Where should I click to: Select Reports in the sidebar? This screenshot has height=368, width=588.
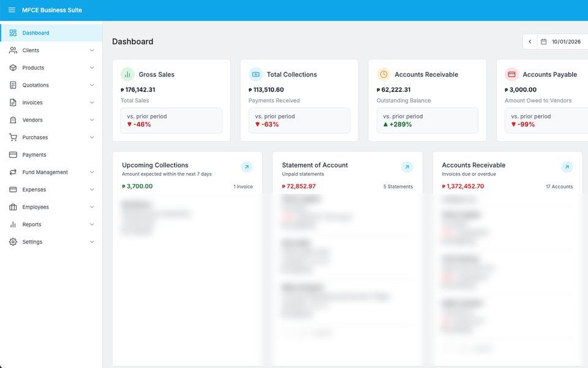[51, 224]
